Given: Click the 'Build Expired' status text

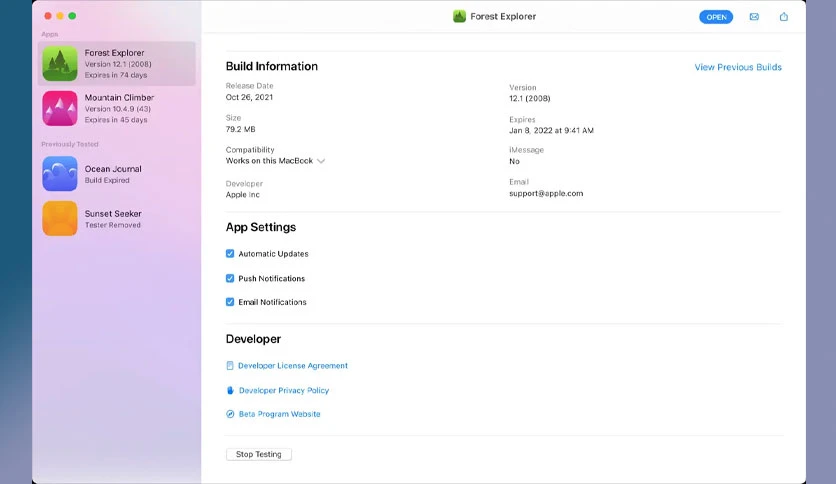Looking at the screenshot, I should coord(107,180).
